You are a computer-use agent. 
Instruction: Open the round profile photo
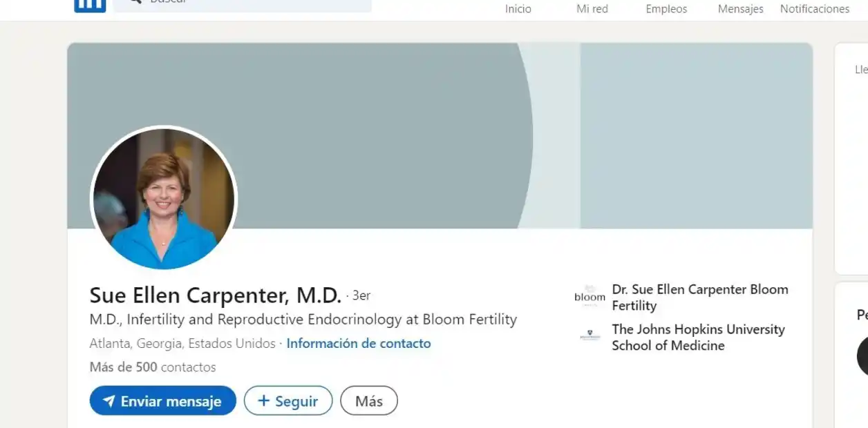(164, 199)
